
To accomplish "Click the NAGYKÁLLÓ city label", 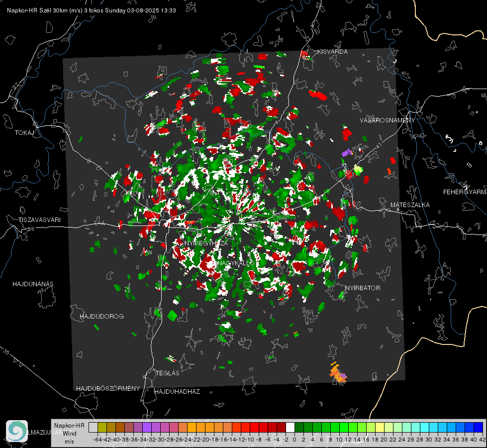I will [x=235, y=263].
